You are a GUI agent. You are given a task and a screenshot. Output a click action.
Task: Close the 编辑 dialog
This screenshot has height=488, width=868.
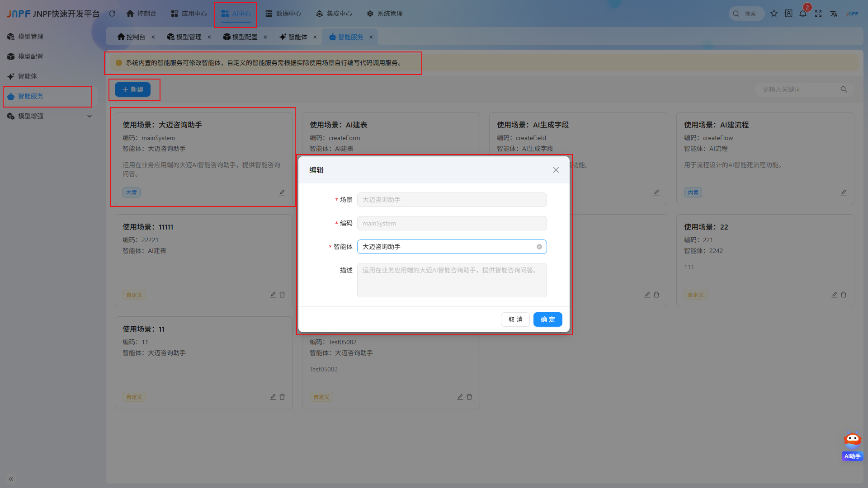[556, 170]
